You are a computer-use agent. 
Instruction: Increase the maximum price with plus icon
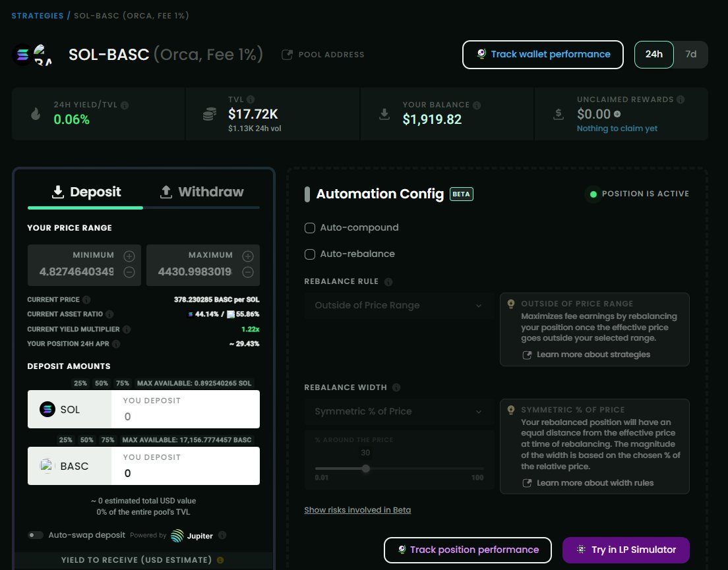tap(248, 256)
